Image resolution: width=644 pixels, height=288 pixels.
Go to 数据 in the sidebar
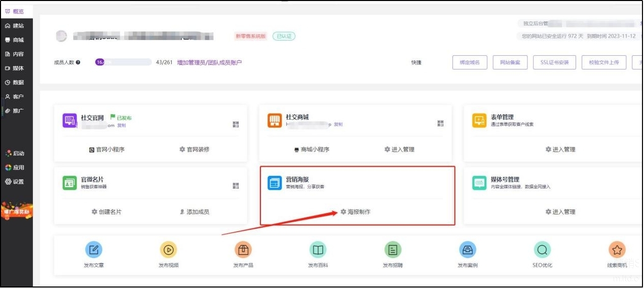coord(15,83)
